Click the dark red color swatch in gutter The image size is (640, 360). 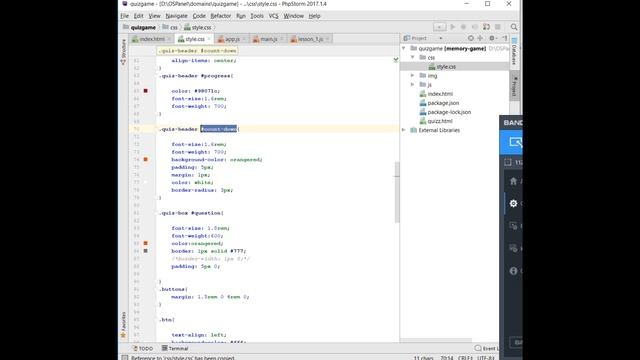[146, 91]
